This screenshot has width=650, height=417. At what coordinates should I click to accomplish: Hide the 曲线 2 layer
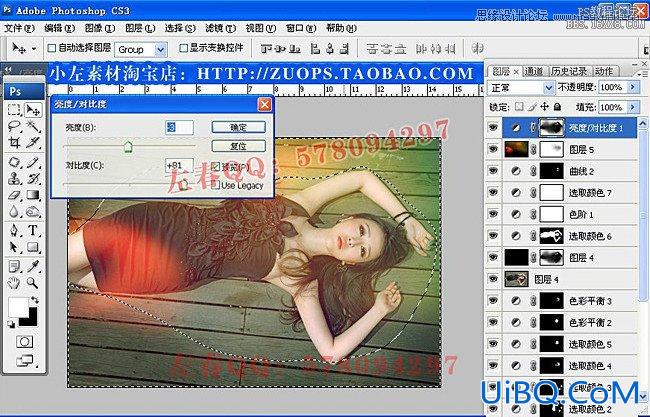tap(493, 171)
